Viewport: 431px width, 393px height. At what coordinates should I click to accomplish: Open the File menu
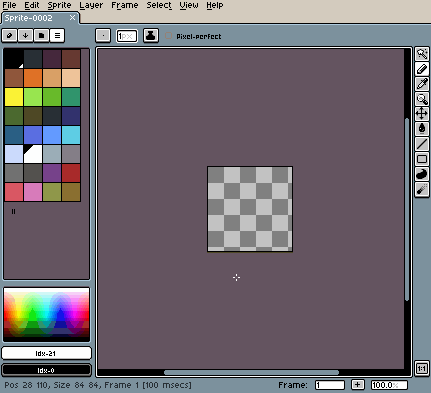pos(9,5)
